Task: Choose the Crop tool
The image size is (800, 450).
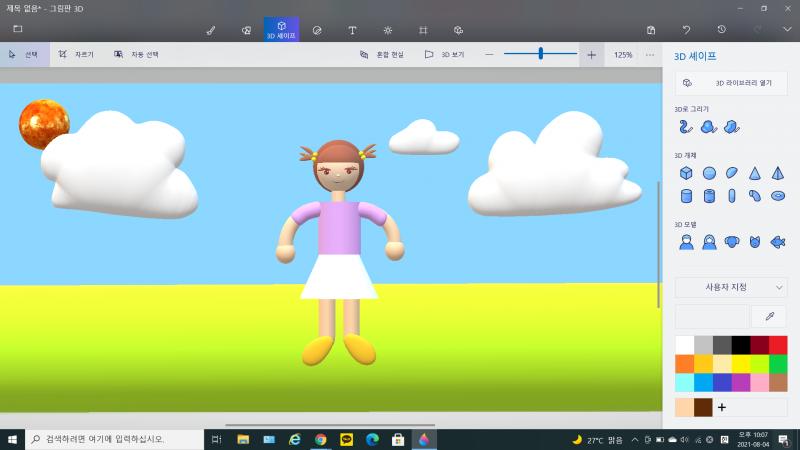Action: (x=76, y=55)
